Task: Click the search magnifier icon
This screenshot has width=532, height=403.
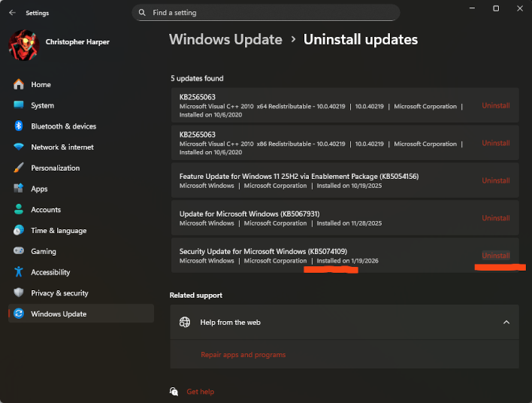Action: 142,13
